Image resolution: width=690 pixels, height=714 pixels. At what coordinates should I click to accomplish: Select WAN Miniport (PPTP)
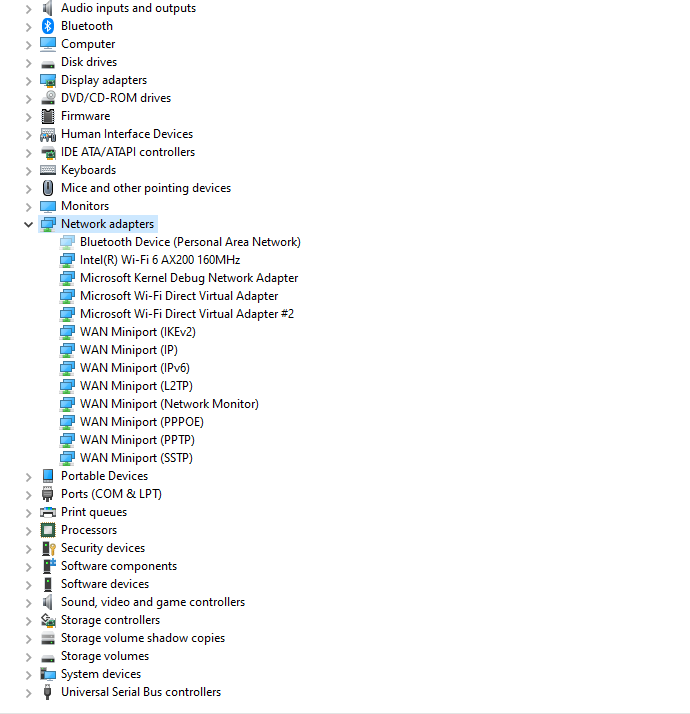[137, 440]
